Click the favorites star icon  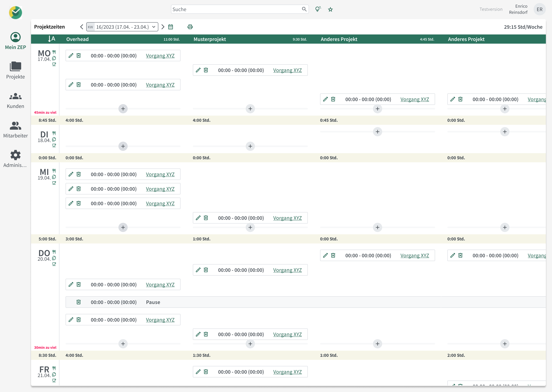pos(330,9)
